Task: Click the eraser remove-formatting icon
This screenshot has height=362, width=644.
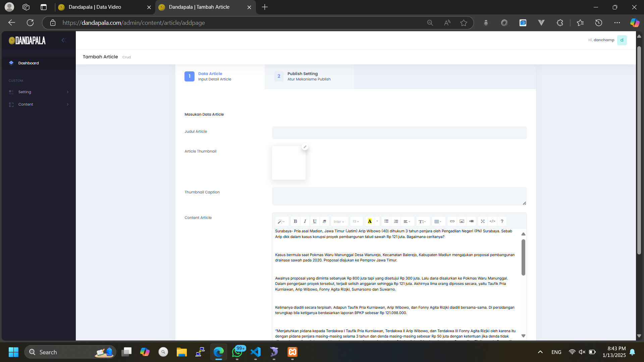Action: pyautogui.click(x=324, y=222)
